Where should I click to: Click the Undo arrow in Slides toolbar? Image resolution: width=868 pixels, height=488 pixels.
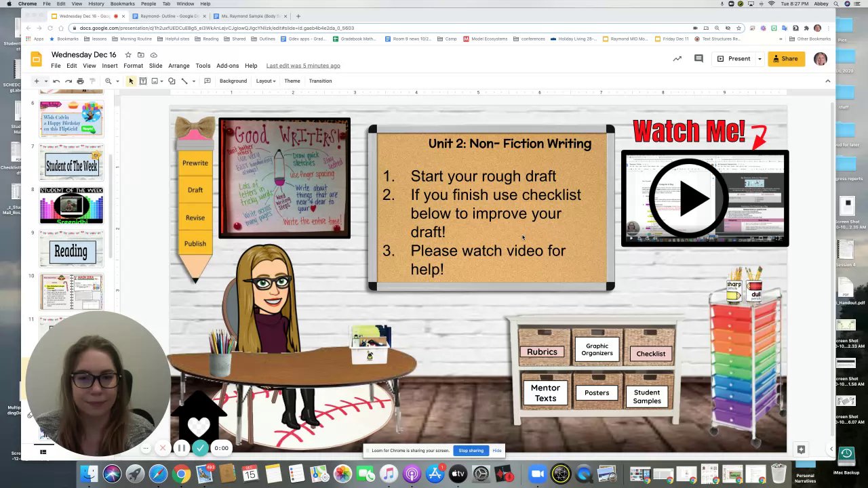pos(56,81)
